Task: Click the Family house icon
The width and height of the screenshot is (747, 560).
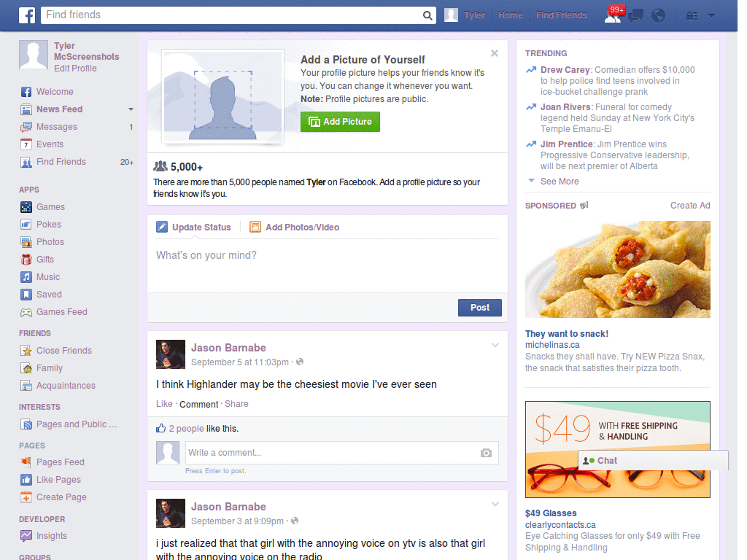Action: [x=26, y=368]
